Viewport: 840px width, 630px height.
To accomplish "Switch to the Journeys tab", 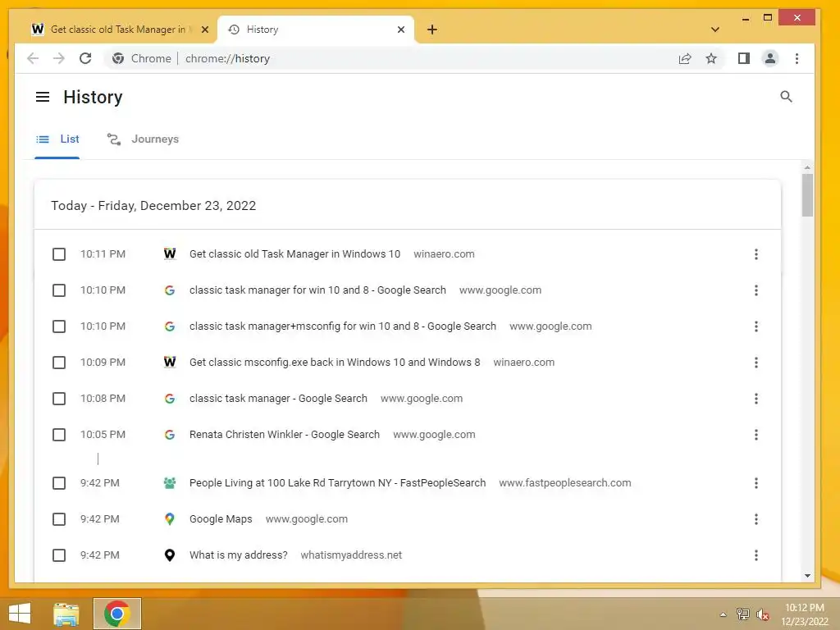I will point(143,139).
